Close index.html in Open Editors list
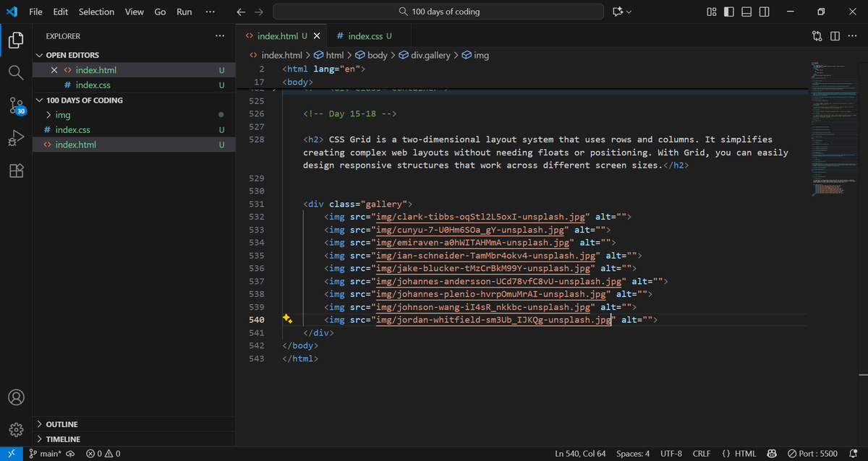This screenshot has height=461, width=868. 55,70
